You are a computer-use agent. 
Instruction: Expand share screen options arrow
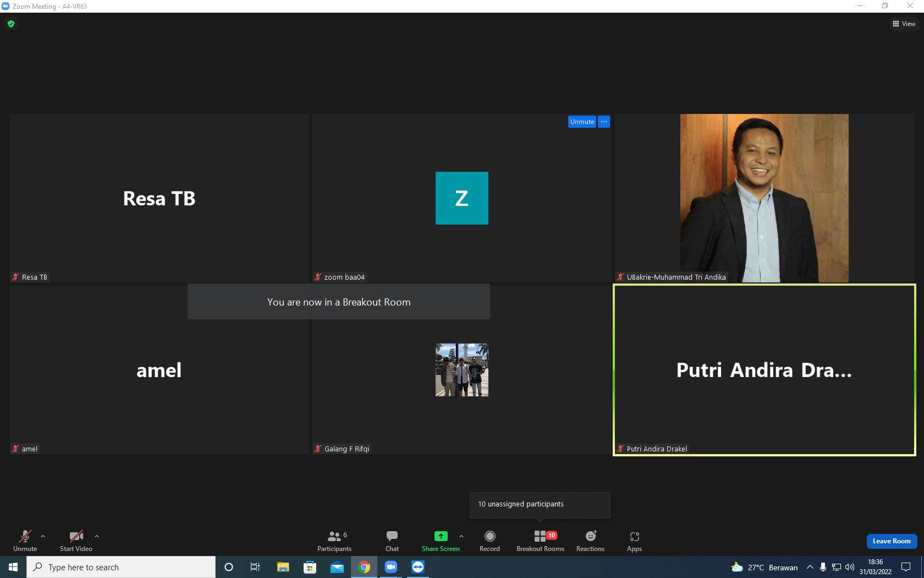[x=461, y=536]
